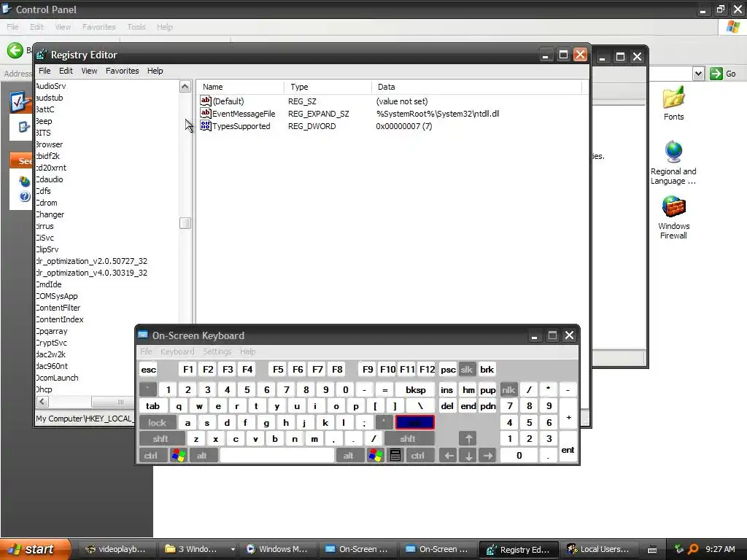The height and width of the screenshot is (560, 747).
Task: Toggle the left shft key
Action: (161, 438)
